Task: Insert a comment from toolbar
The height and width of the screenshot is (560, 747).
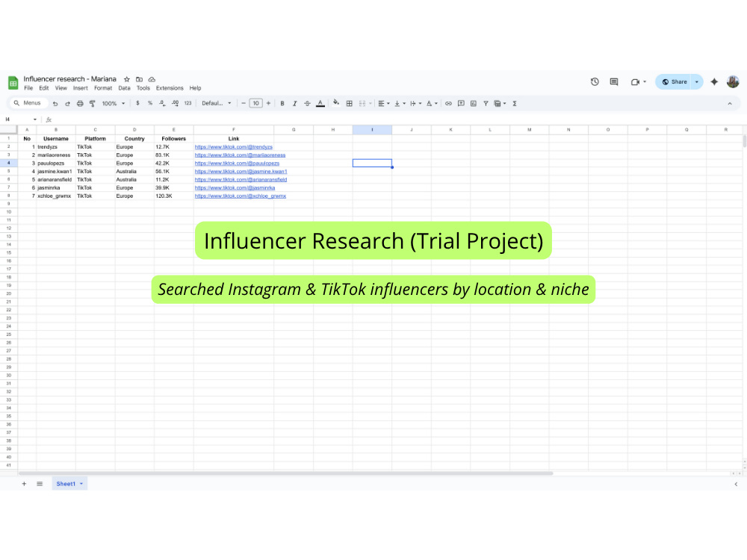Action: coord(461,103)
